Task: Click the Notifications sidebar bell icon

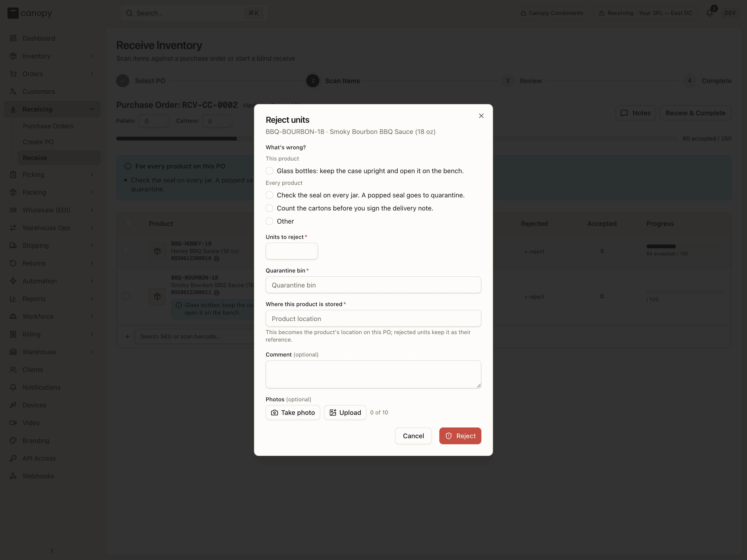Action: 13,388
